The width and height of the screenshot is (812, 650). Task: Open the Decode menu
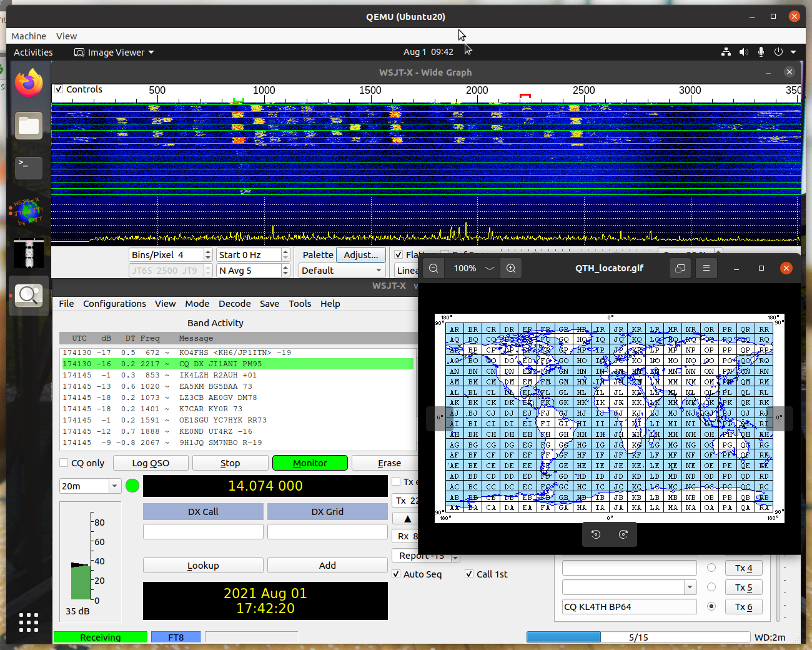234,304
